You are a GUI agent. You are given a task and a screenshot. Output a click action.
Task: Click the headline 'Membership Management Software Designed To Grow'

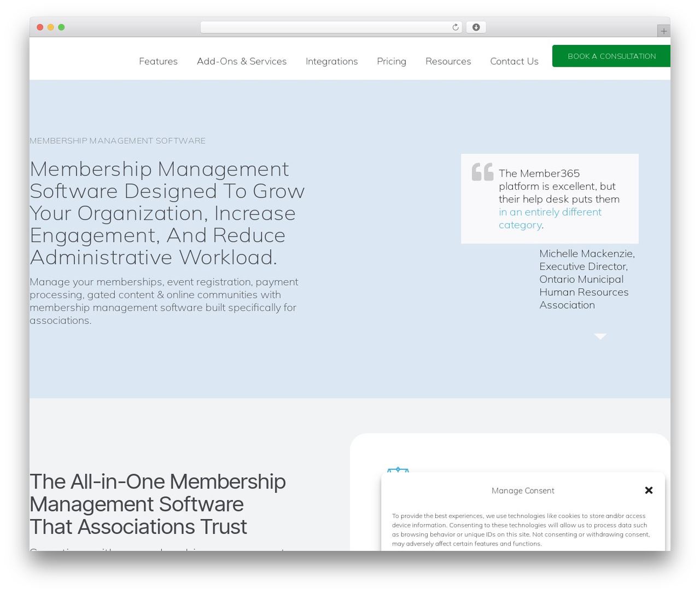167,213
